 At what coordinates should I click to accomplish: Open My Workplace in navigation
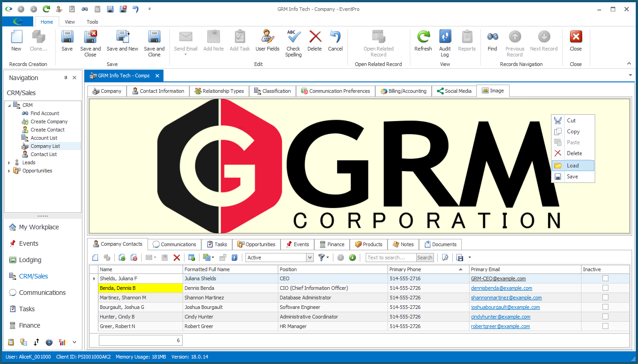coord(39,227)
